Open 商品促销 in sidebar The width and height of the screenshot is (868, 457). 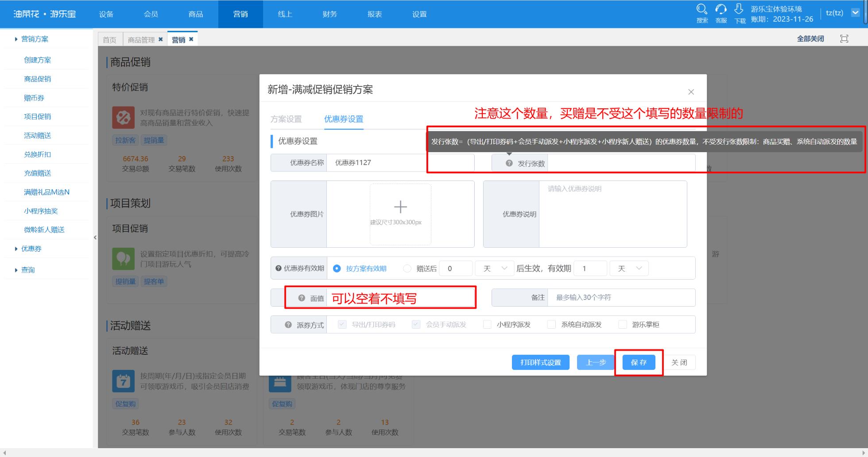coord(38,79)
